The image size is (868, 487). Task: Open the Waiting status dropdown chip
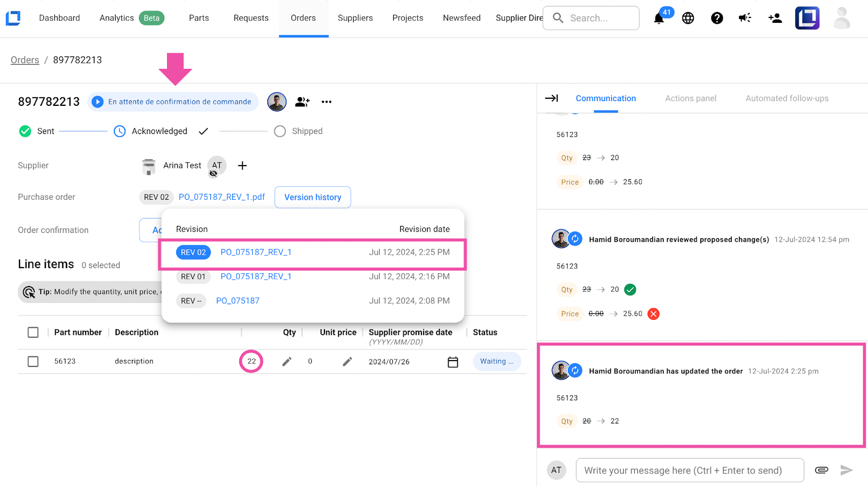[496, 362]
